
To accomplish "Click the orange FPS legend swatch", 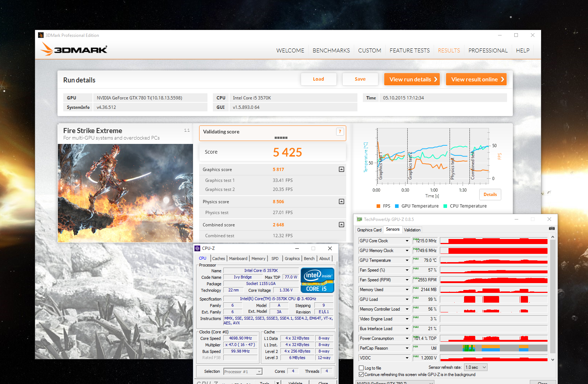I will pyautogui.click(x=378, y=206).
